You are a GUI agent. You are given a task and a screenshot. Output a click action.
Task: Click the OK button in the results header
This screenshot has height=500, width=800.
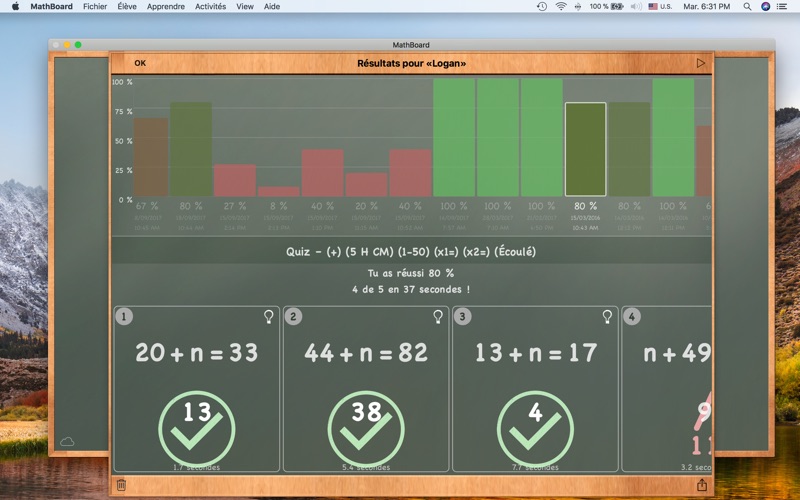point(140,63)
